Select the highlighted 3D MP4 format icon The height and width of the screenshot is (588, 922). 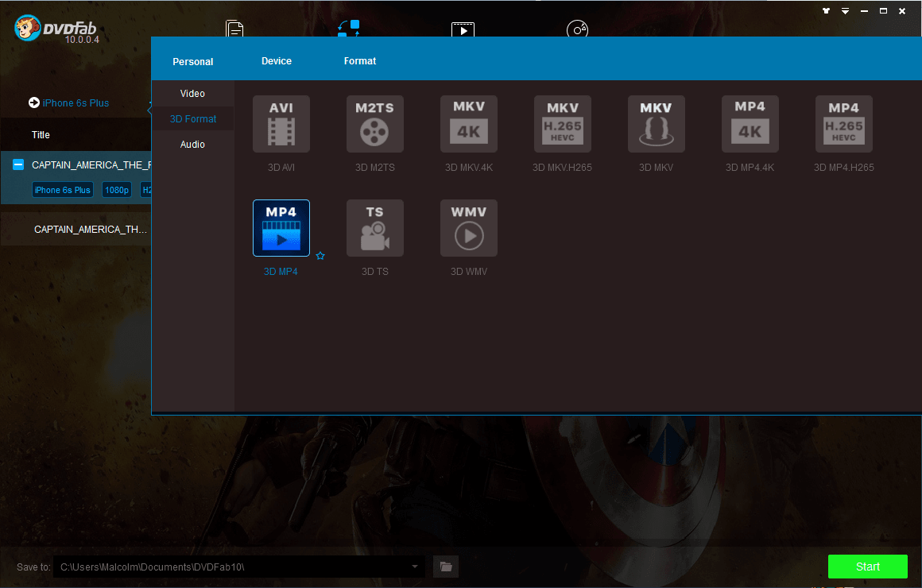point(281,228)
